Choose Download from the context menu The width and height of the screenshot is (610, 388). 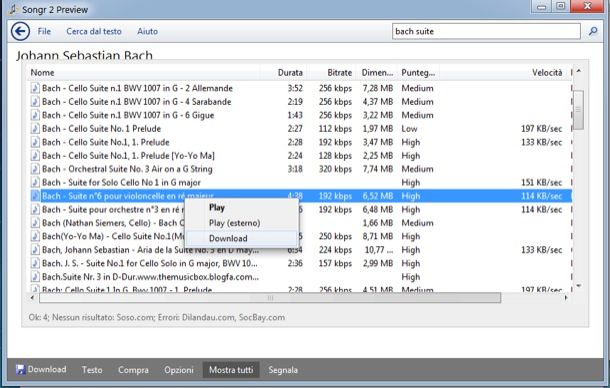[x=241, y=238]
